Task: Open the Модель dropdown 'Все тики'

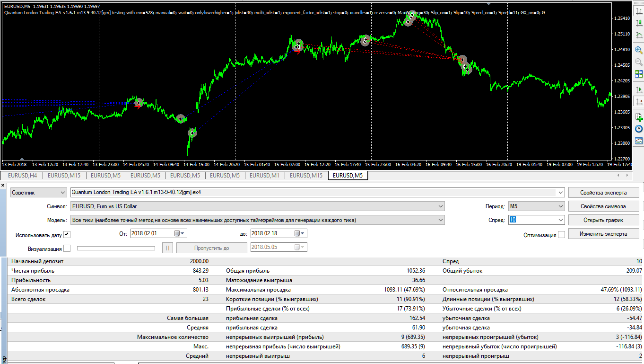Action: tap(258, 220)
